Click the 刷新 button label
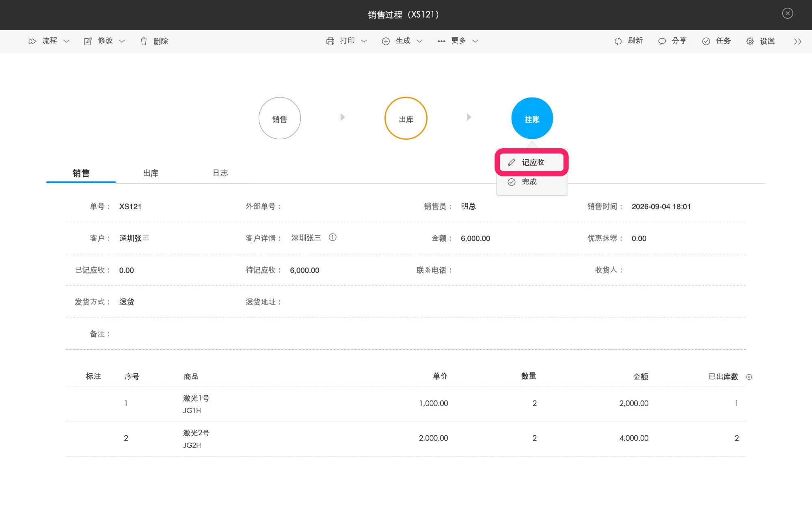The height and width of the screenshot is (517, 812). [635, 41]
